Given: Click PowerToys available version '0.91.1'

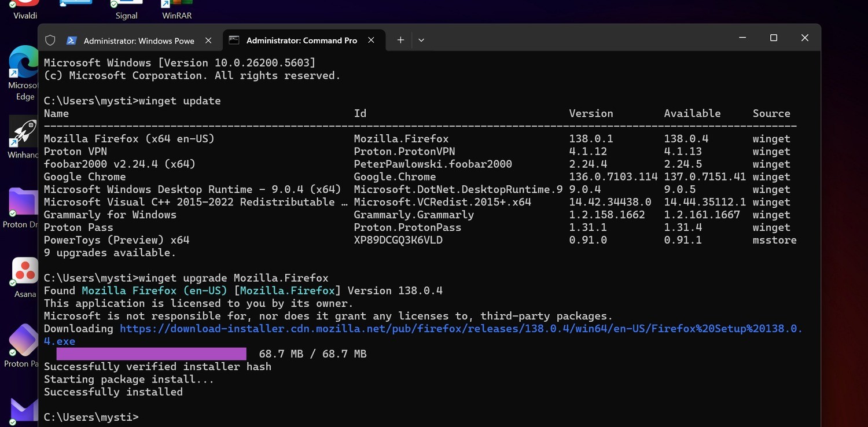Looking at the screenshot, I should (683, 240).
